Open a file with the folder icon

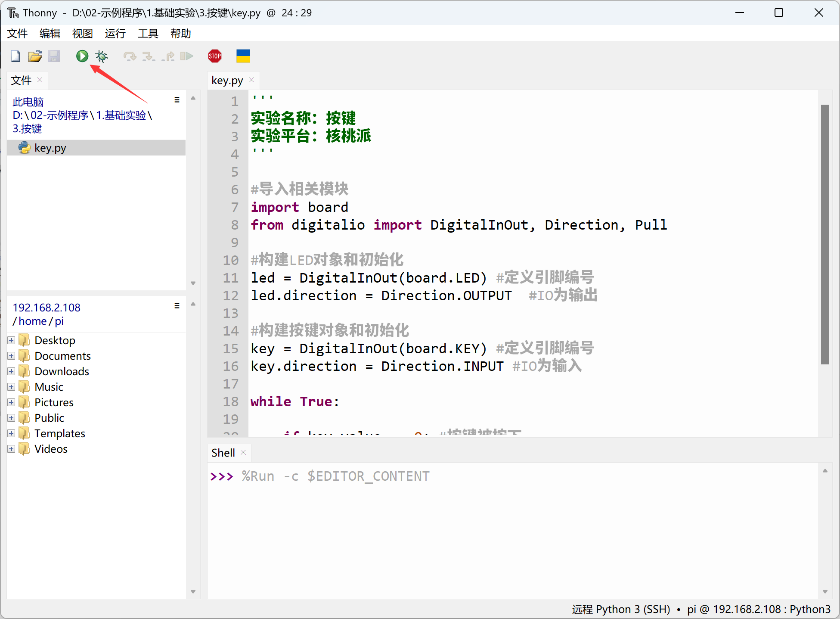(x=35, y=56)
